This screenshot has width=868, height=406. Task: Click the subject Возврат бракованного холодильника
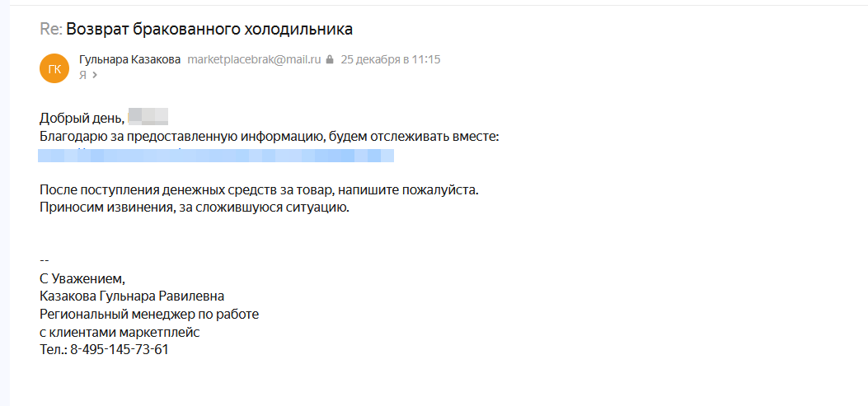point(209,30)
